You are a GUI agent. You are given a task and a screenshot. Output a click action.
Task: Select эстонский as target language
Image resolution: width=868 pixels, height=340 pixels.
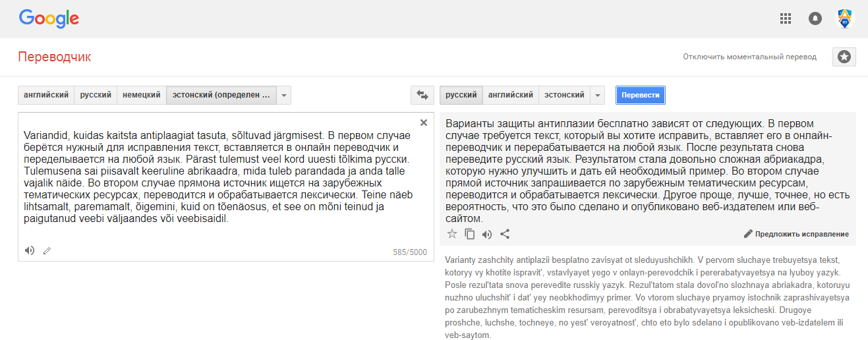[565, 95]
